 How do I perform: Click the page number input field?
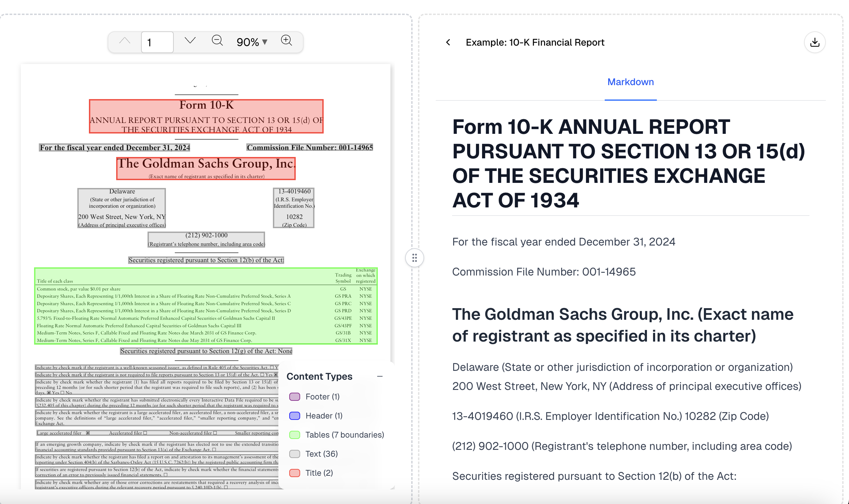tap(157, 42)
